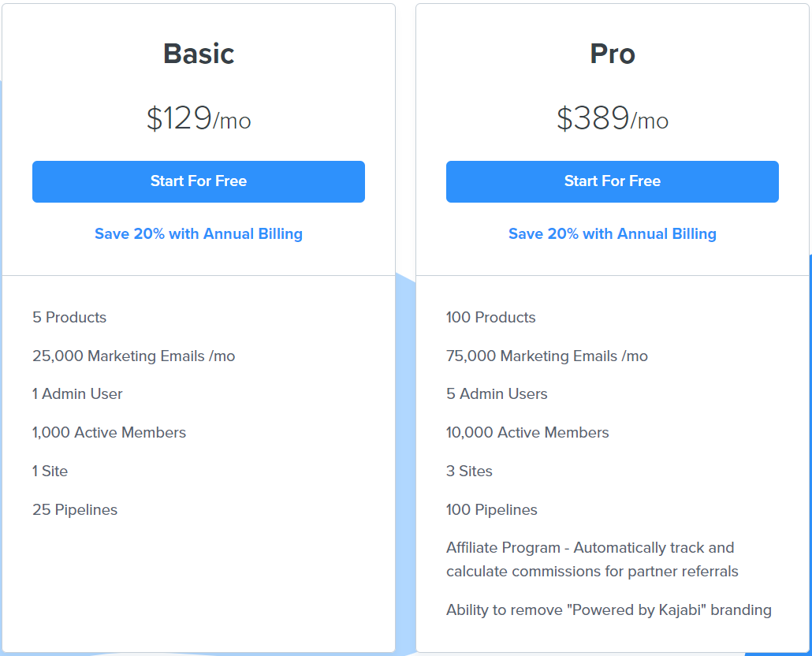The height and width of the screenshot is (656, 812).
Task: Select the "25 Pipelines" feature line
Action: [x=75, y=510]
